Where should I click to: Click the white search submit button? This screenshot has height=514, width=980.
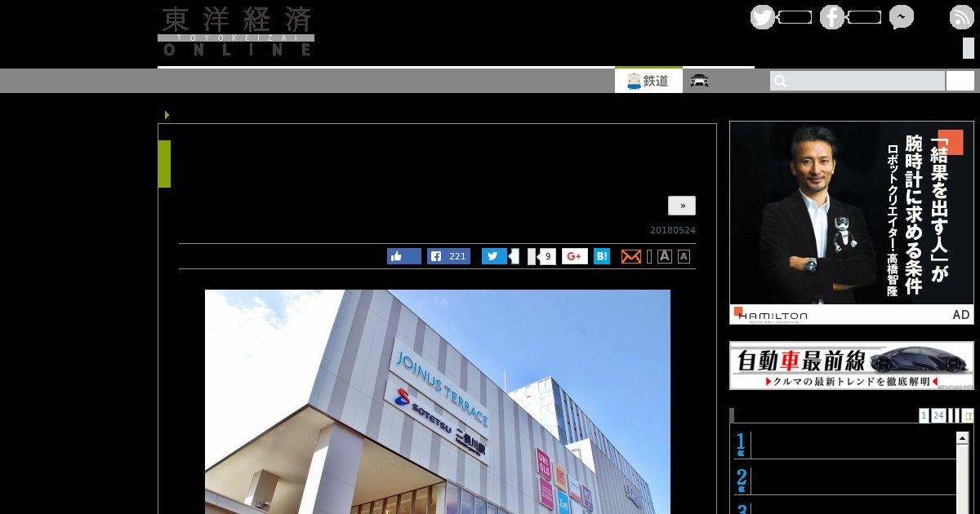[960, 81]
